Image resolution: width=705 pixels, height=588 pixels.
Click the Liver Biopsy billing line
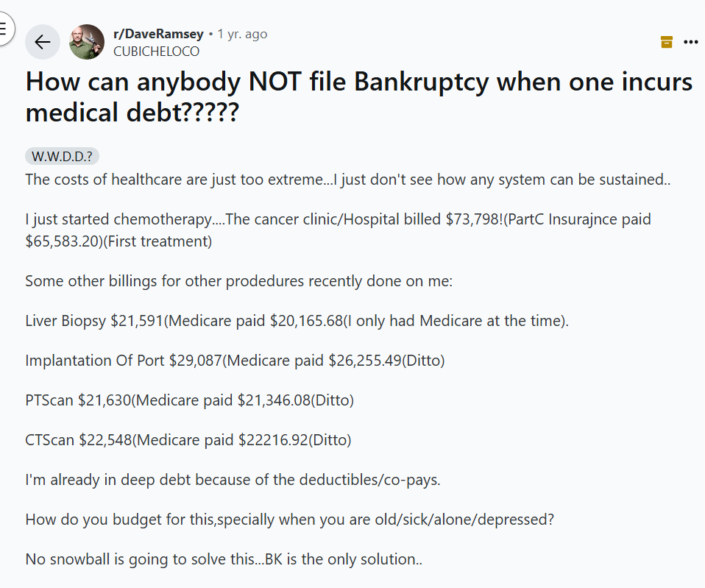click(x=297, y=321)
